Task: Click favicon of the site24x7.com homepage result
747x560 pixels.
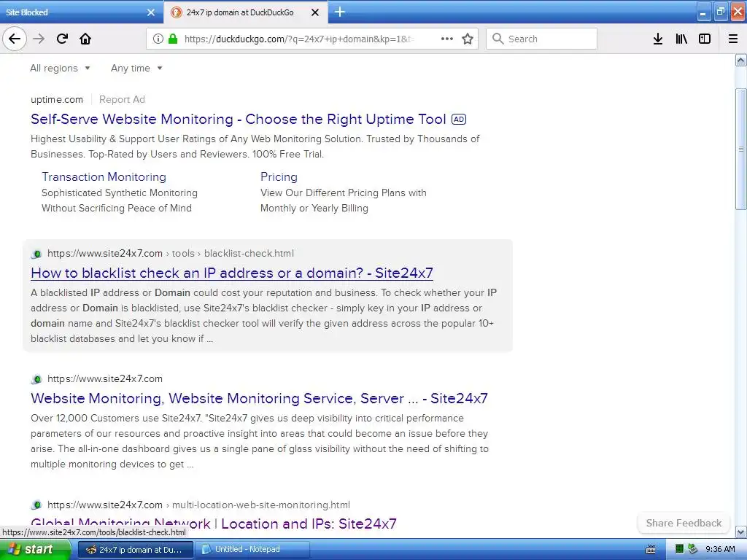Action: [x=36, y=379]
